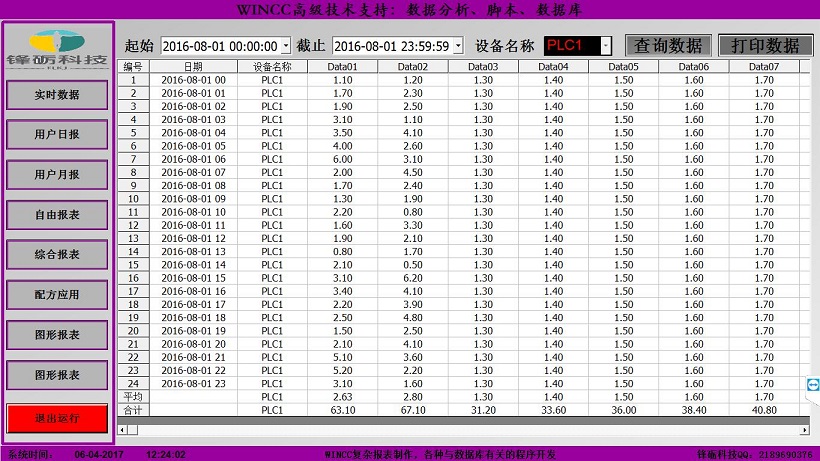Open the 自由报表 page
Screen dimensions: 820x461
click(57, 215)
